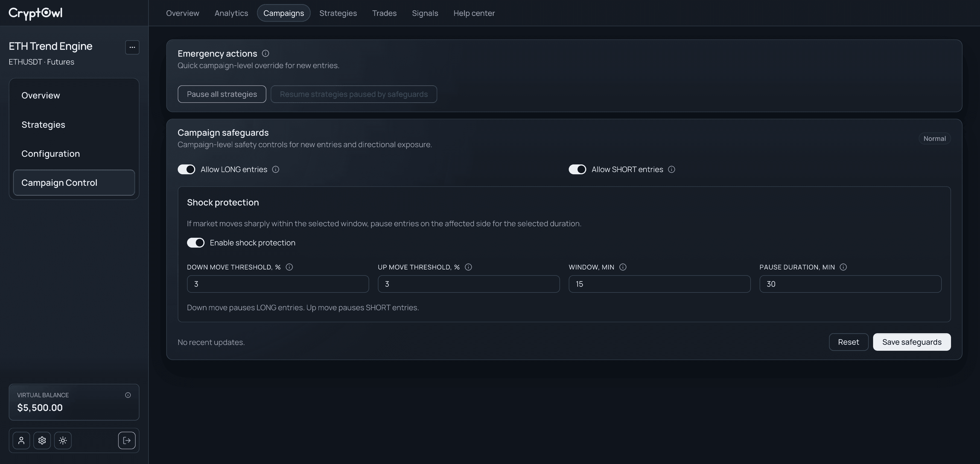Click the Pause duration input field

(850, 284)
